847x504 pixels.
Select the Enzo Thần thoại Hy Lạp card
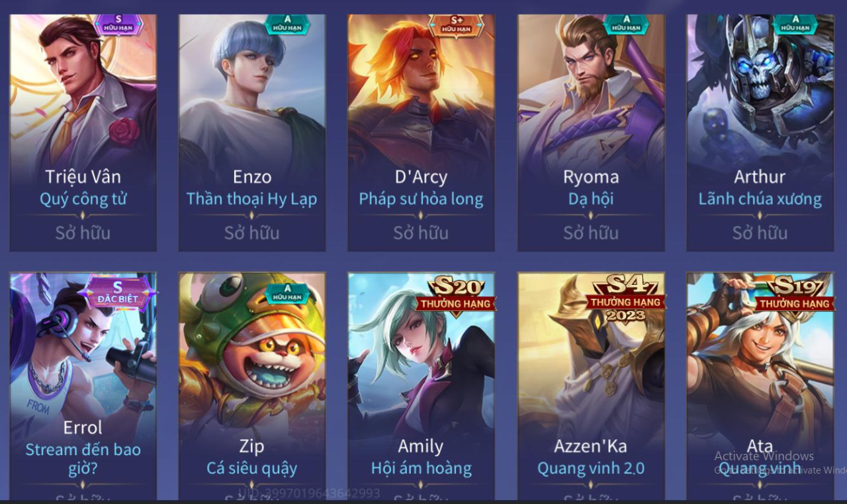[x=252, y=132]
